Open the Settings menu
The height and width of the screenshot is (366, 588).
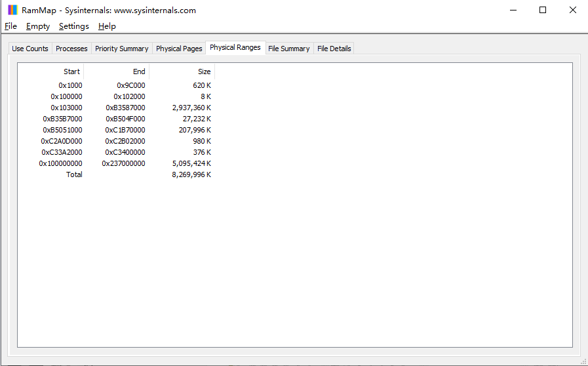(x=73, y=26)
